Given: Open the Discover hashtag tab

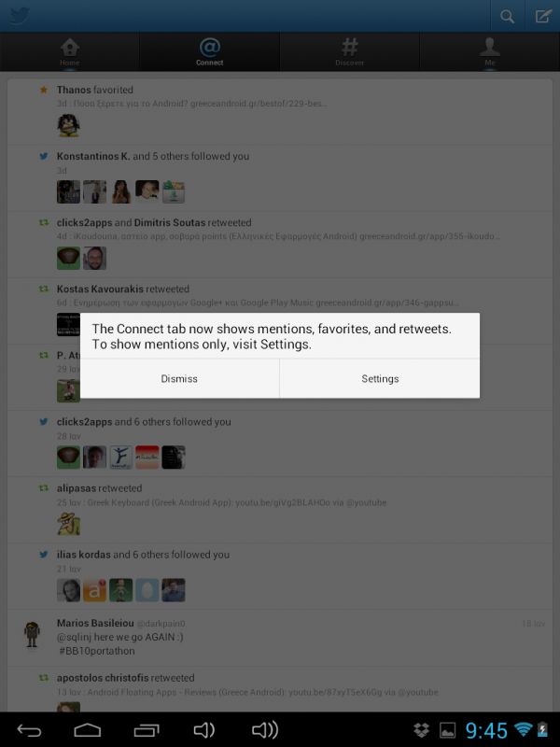Looking at the screenshot, I should pos(349,52).
